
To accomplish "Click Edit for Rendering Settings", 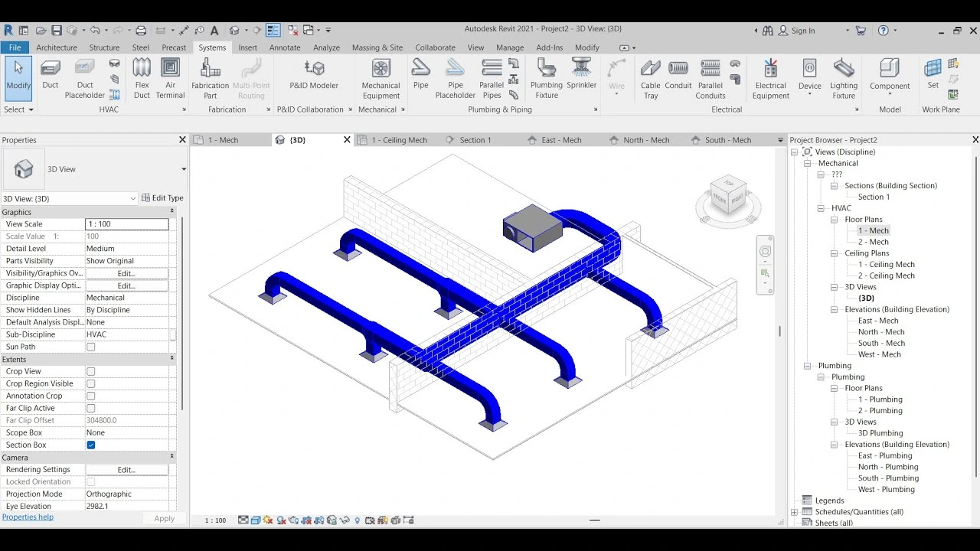I will click(126, 470).
